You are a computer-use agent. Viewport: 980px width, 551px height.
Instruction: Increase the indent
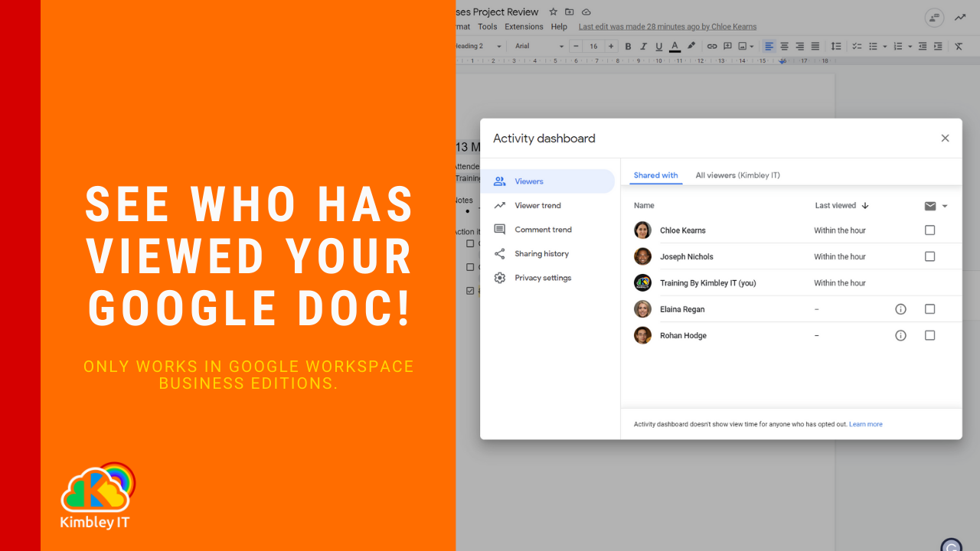click(938, 47)
